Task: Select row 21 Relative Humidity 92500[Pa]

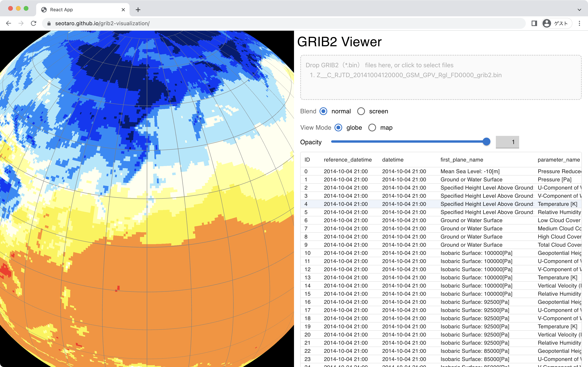Action: [x=441, y=343]
